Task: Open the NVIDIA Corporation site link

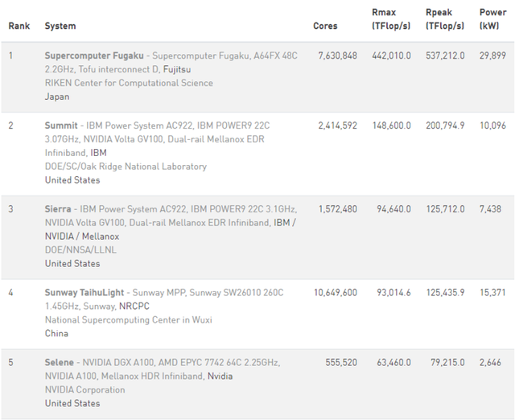Action: pyautogui.click(x=84, y=389)
